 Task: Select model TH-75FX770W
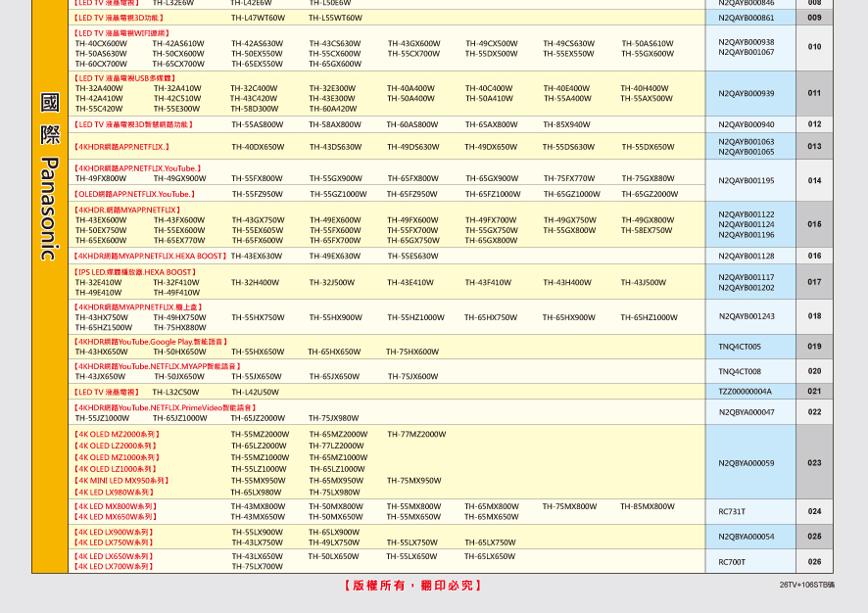(569, 178)
